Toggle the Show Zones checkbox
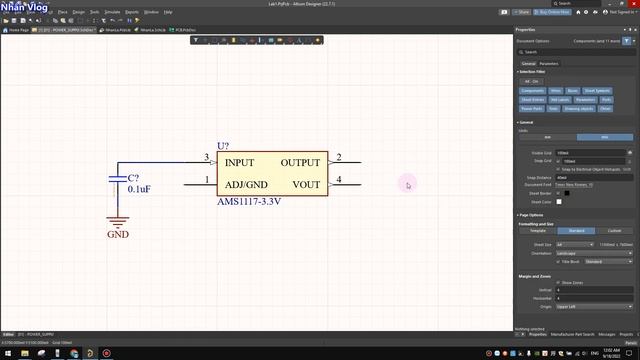Viewport: 640px width, 360px height. click(558, 282)
